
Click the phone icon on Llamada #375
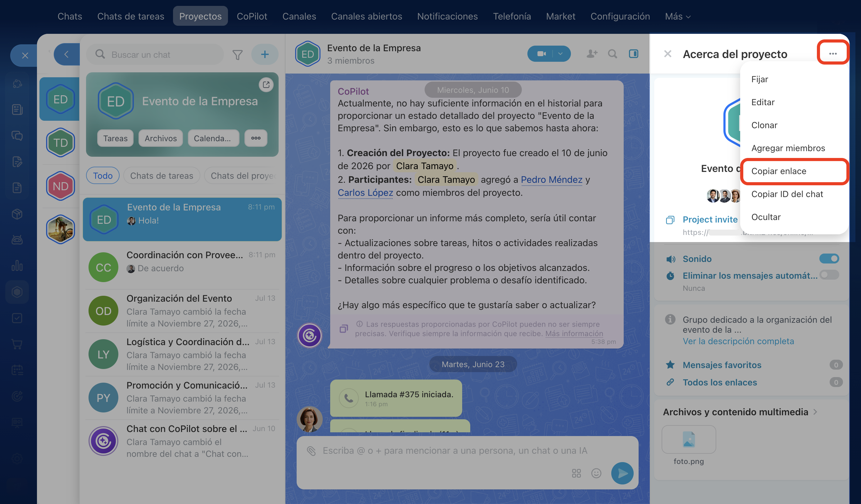tap(348, 398)
